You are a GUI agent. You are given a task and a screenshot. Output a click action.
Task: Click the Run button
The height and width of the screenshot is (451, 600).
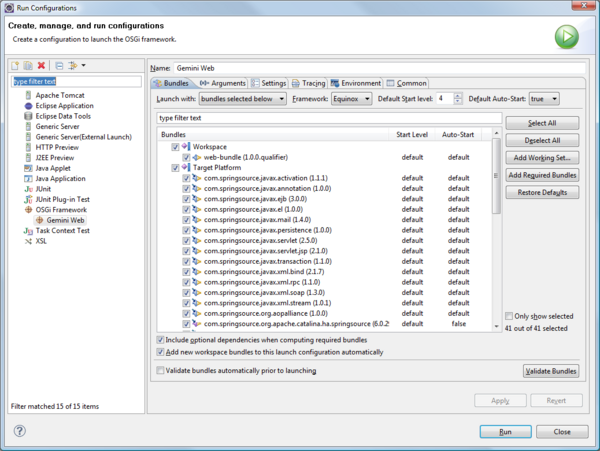pyautogui.click(x=505, y=431)
